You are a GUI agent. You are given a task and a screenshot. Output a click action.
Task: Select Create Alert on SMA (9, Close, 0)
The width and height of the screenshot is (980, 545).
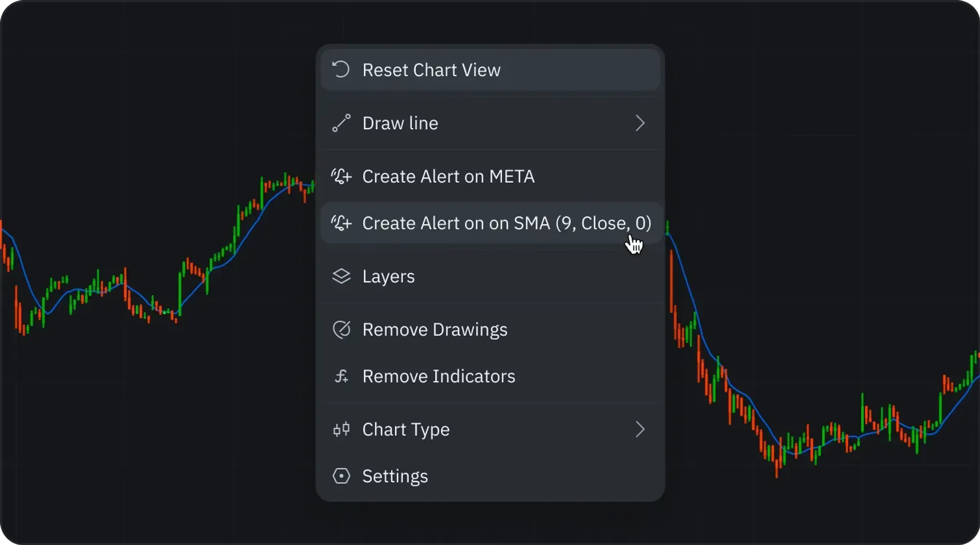pos(506,223)
